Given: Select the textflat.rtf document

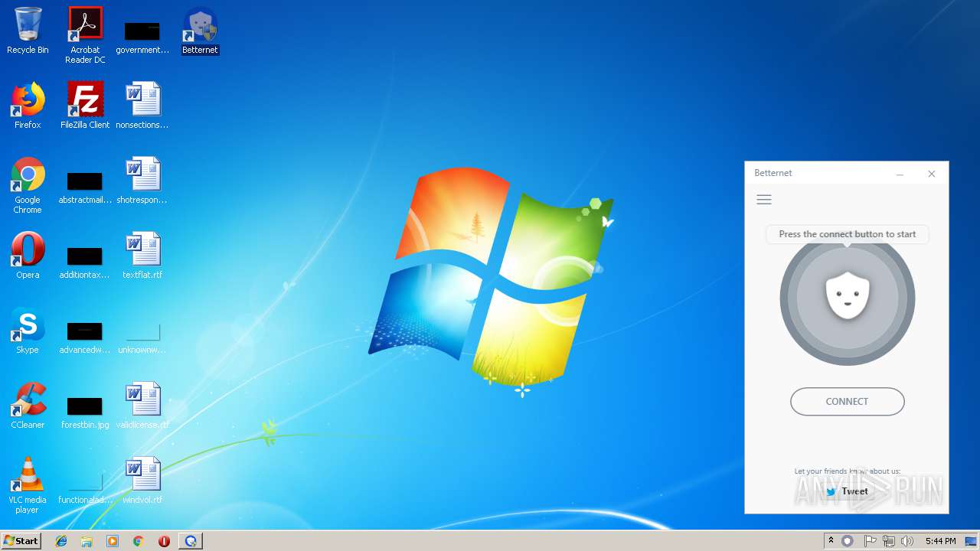Looking at the screenshot, I should pyautogui.click(x=142, y=256).
